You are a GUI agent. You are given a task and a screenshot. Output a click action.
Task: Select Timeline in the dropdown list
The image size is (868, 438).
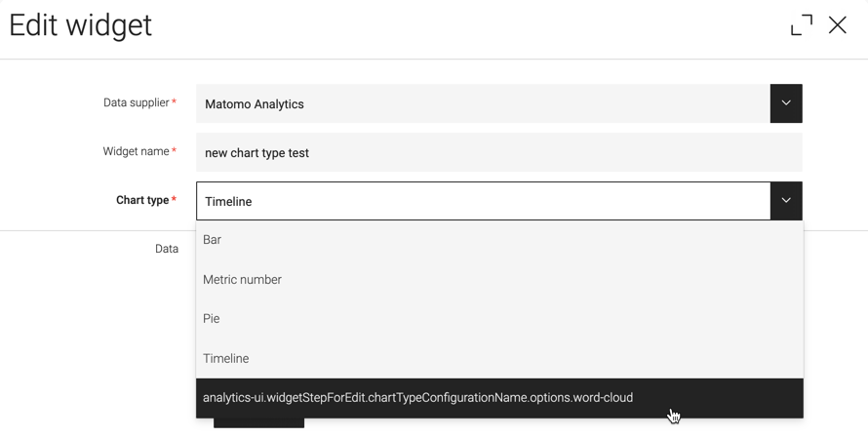[499, 359]
